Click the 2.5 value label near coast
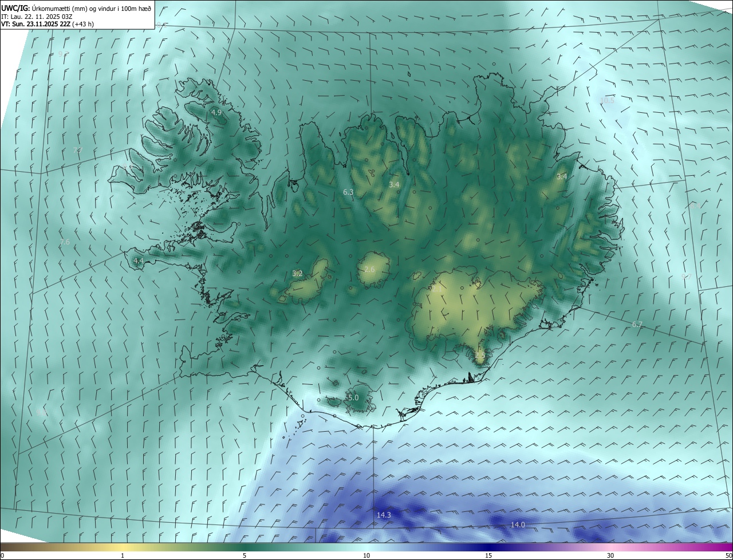Screen dimensions: 733x560 click(480, 355)
